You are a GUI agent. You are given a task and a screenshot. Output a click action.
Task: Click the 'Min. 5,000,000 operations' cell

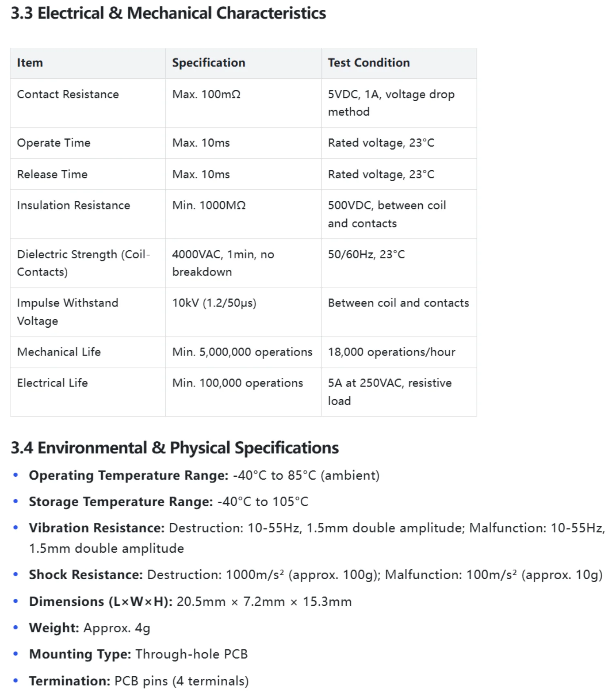click(x=242, y=352)
